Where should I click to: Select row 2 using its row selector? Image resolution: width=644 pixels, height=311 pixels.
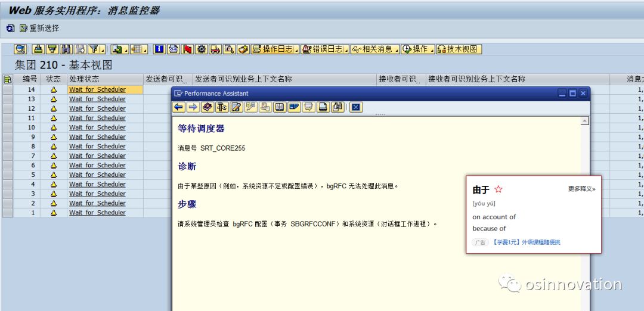pyautogui.click(x=7, y=203)
